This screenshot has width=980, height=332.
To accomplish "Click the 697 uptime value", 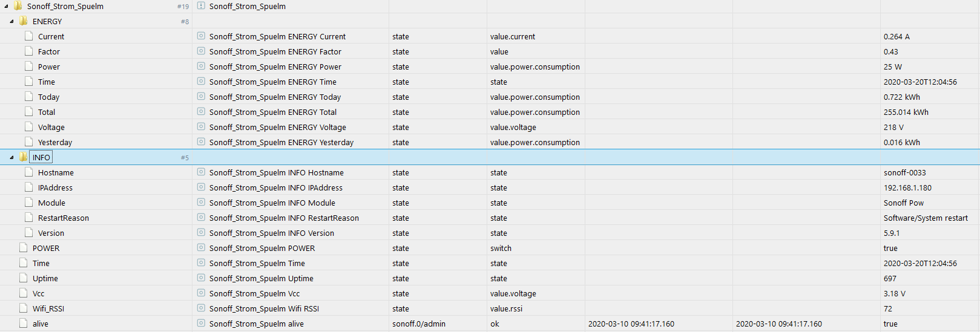I will tap(890, 278).
